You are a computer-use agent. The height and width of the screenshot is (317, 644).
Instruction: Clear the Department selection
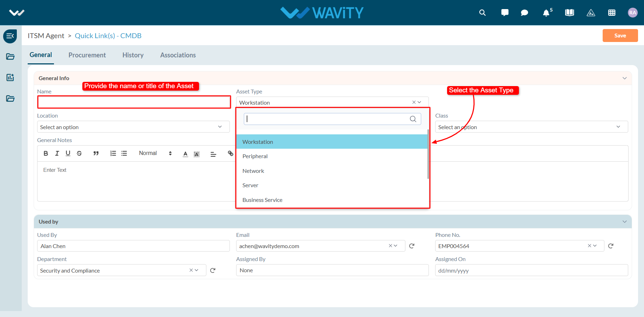pyautogui.click(x=191, y=270)
